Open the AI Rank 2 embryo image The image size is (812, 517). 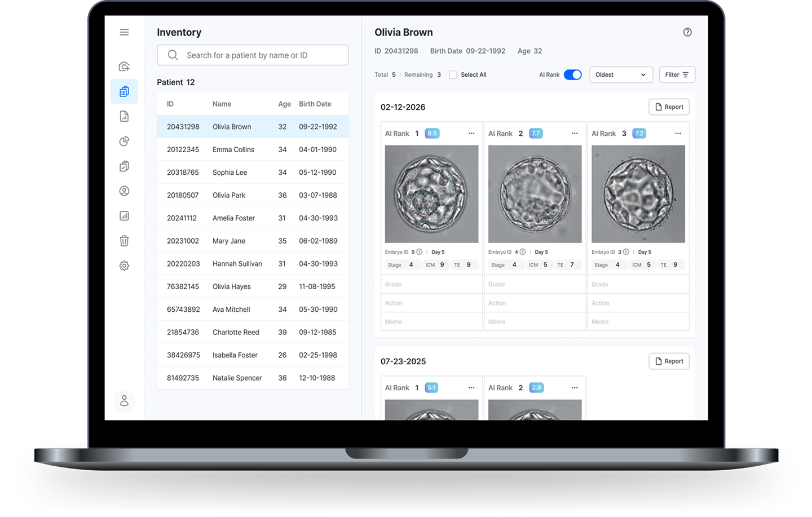(535, 194)
